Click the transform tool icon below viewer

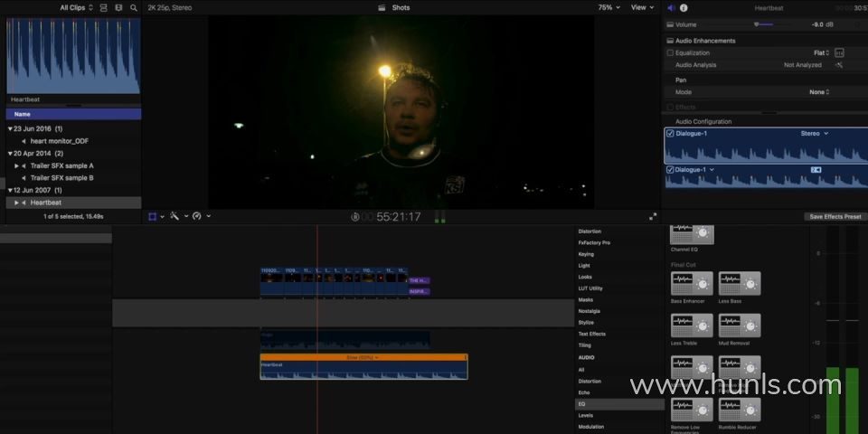coord(153,216)
